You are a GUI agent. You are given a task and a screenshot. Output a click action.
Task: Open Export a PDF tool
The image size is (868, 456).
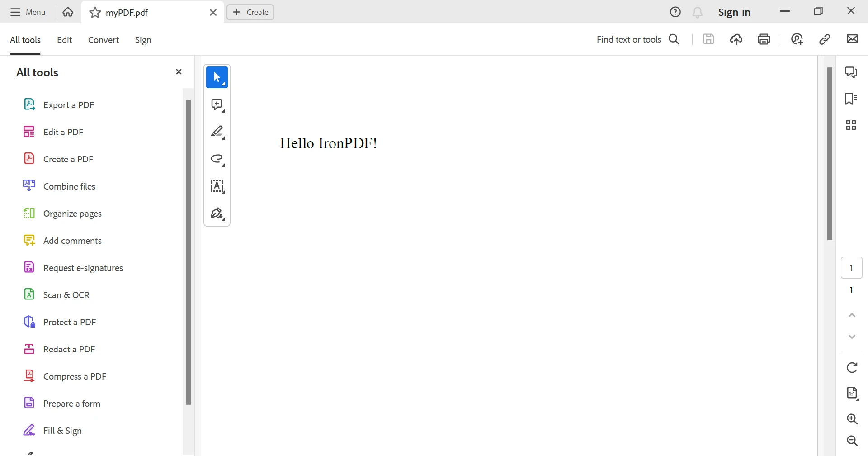59,105
